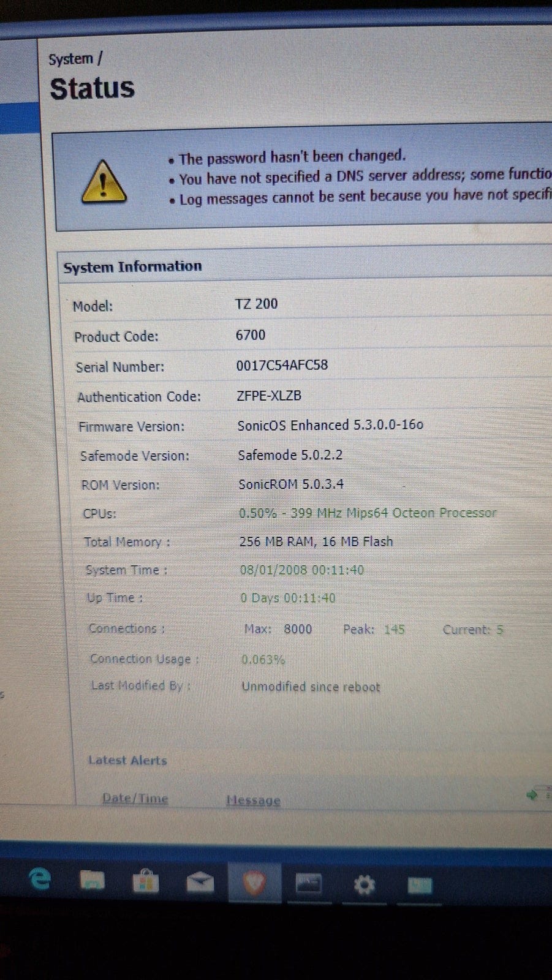552x980 pixels.
Task: Click the Latest Alerts section heading
Action: coord(127,760)
